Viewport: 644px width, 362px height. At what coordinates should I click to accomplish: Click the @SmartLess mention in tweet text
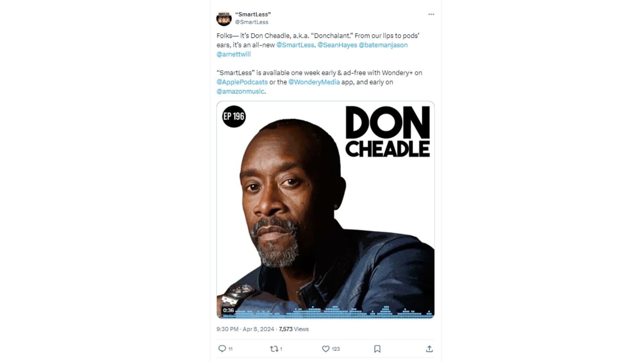click(295, 45)
